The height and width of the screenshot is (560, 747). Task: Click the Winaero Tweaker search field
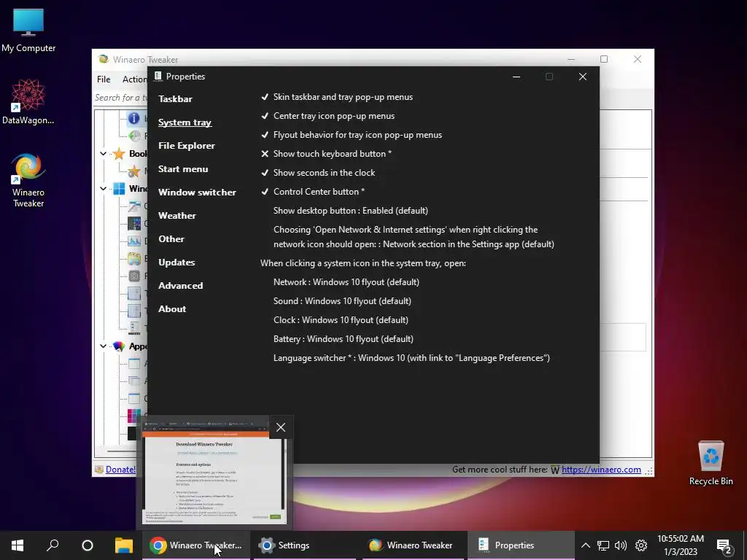coord(121,98)
